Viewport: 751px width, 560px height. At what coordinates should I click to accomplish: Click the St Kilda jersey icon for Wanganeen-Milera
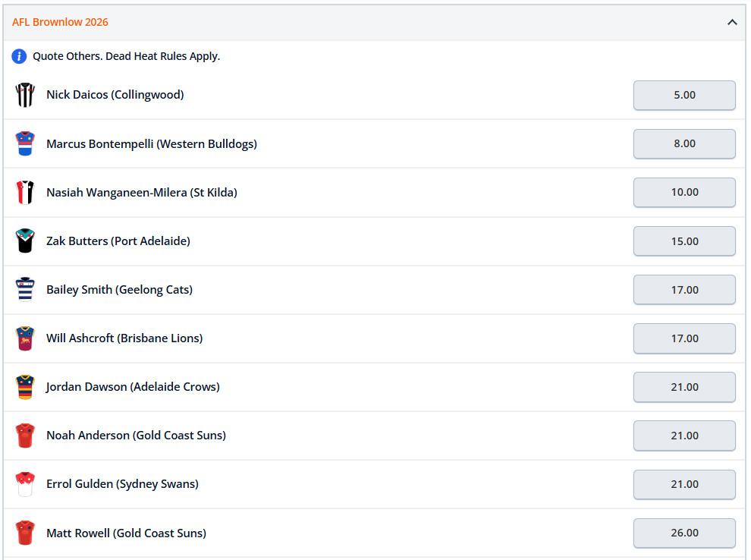25,192
